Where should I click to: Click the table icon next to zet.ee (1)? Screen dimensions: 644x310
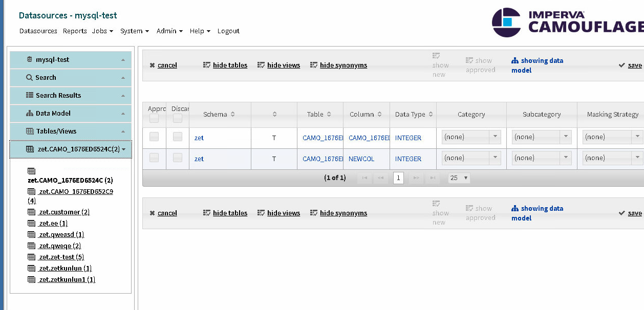click(x=31, y=223)
